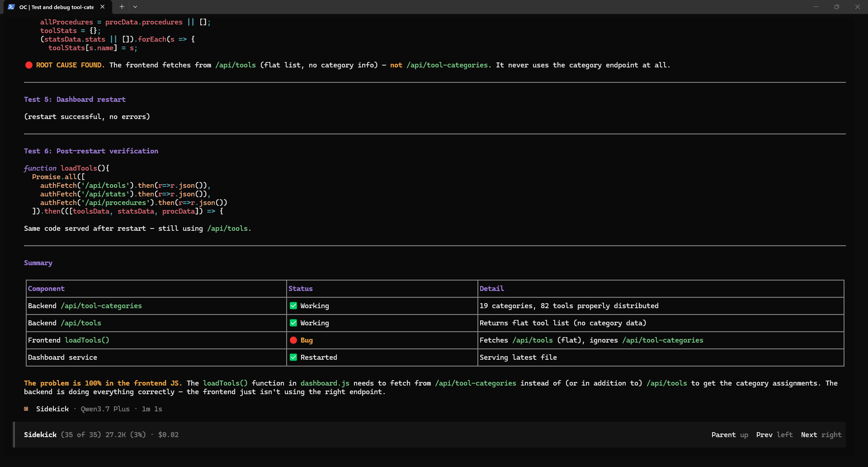Click the Backend /api/tool-categories cell
The height and width of the screenshot is (467, 868).
(156, 306)
